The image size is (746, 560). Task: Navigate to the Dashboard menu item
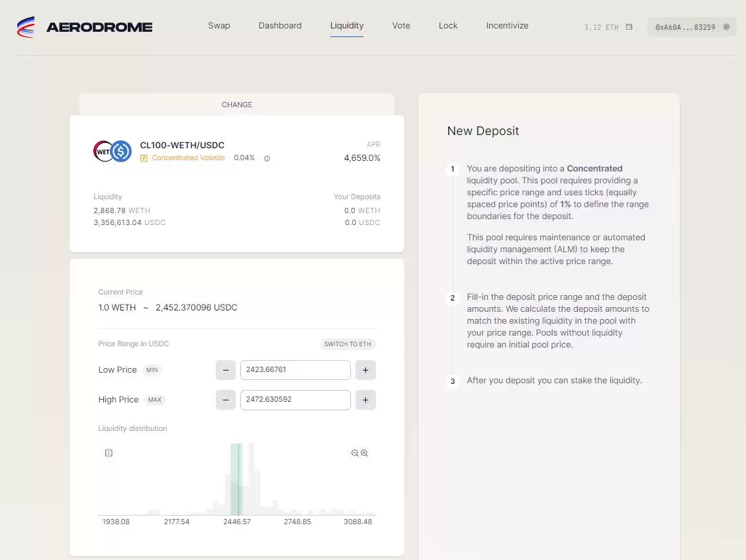(x=280, y=25)
